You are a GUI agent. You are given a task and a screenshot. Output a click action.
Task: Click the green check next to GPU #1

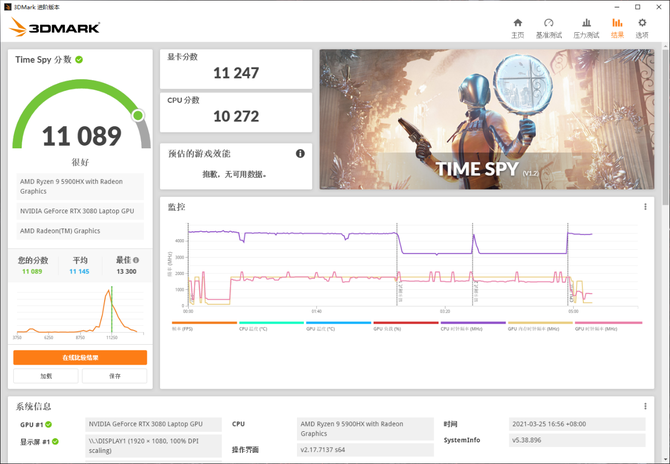[47, 424]
